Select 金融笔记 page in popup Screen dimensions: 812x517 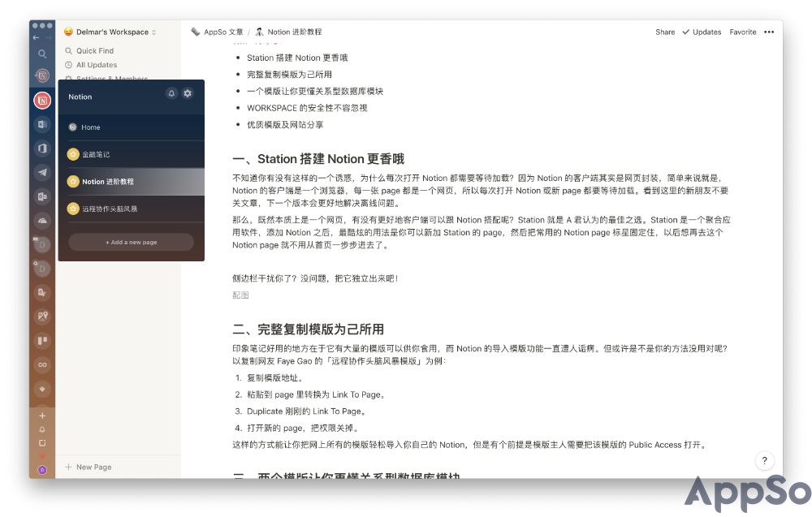(132, 154)
